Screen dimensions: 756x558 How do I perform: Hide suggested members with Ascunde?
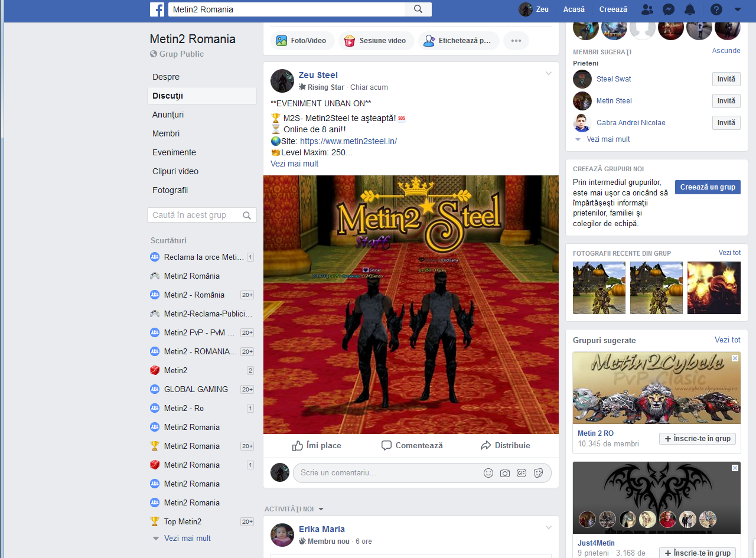(726, 51)
